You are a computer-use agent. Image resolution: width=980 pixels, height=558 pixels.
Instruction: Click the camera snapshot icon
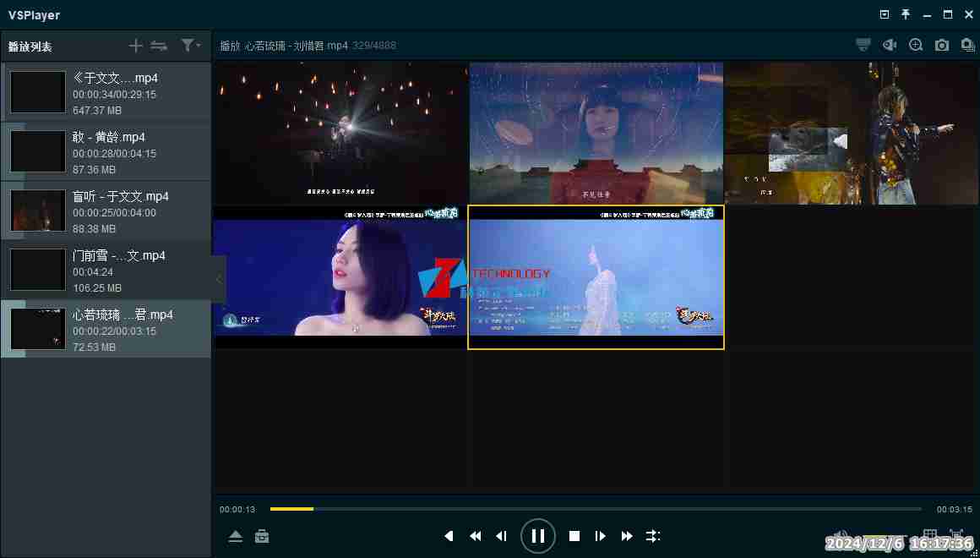click(942, 46)
